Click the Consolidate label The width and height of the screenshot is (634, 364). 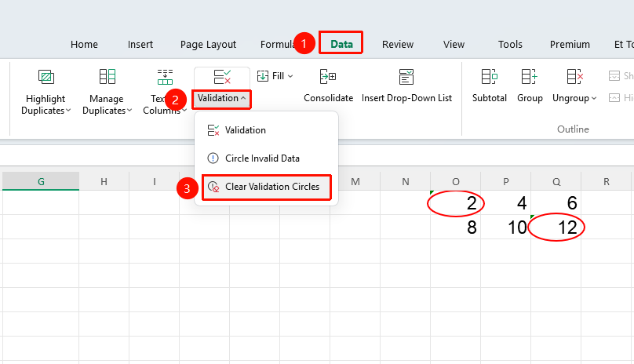[328, 98]
